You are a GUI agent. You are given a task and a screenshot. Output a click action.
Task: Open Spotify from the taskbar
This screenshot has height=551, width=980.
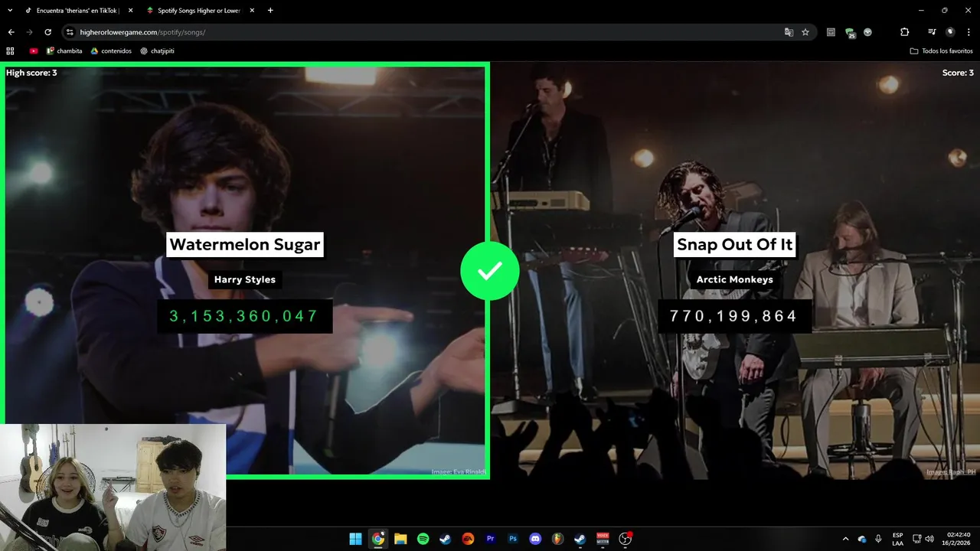tap(423, 539)
